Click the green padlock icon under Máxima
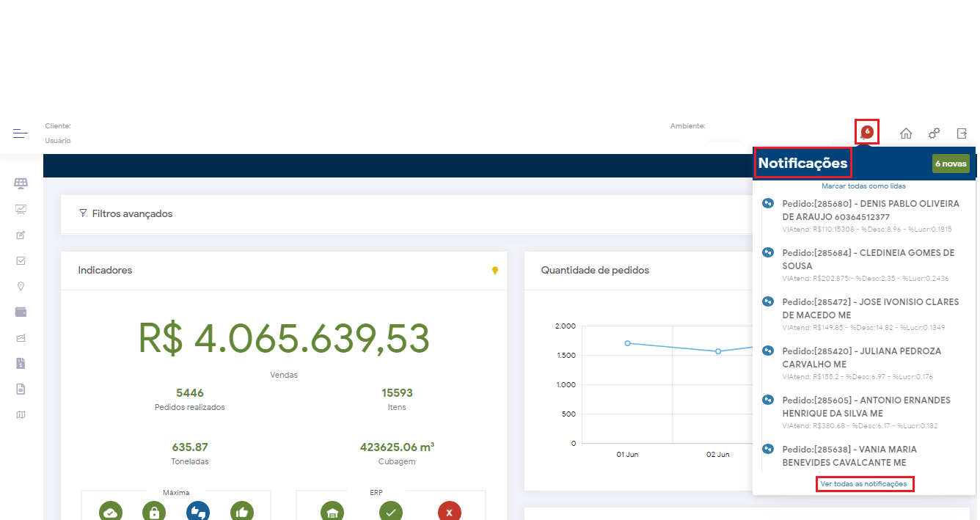Screen dimensions: 980x520 [x=154, y=511]
